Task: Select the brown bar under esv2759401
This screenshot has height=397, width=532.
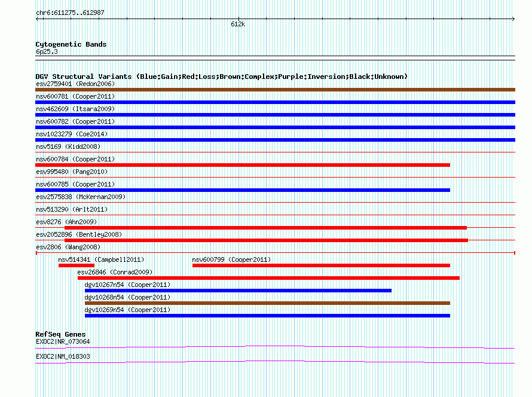Action: coord(275,90)
